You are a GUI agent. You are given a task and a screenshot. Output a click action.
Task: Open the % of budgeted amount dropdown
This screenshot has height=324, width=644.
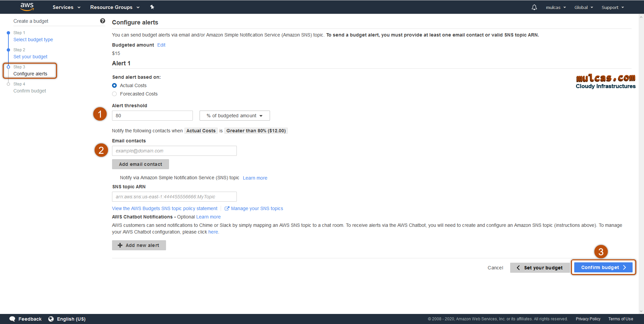pyautogui.click(x=234, y=116)
